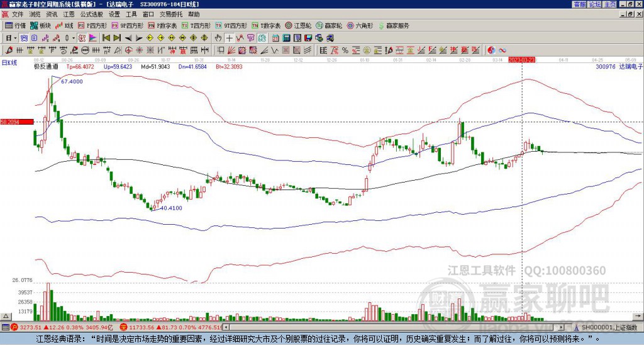Click the 论坛 forum button
The width and height of the screenshot is (644, 345).
pos(595,4)
